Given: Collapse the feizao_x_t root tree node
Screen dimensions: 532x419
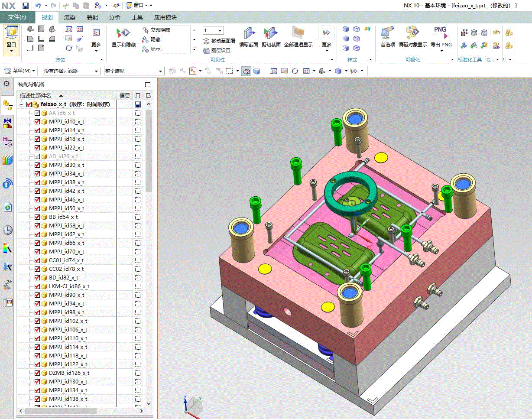Looking at the screenshot, I should point(21,104).
